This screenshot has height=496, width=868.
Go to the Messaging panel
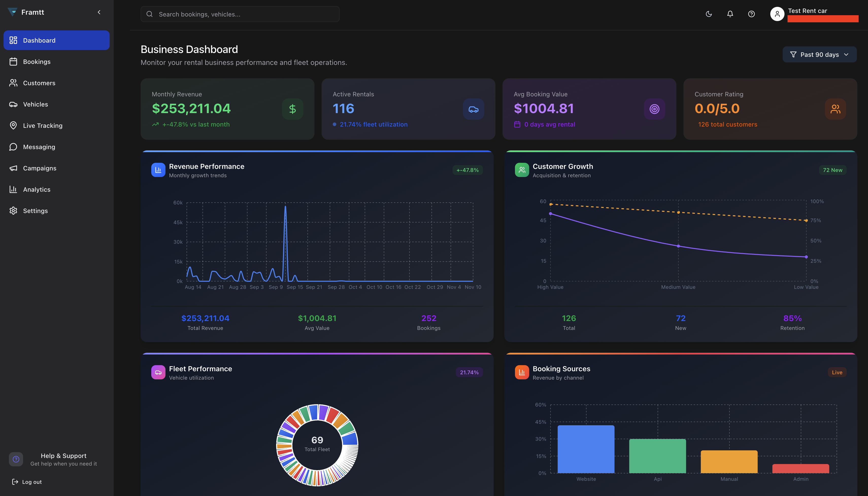[39, 147]
